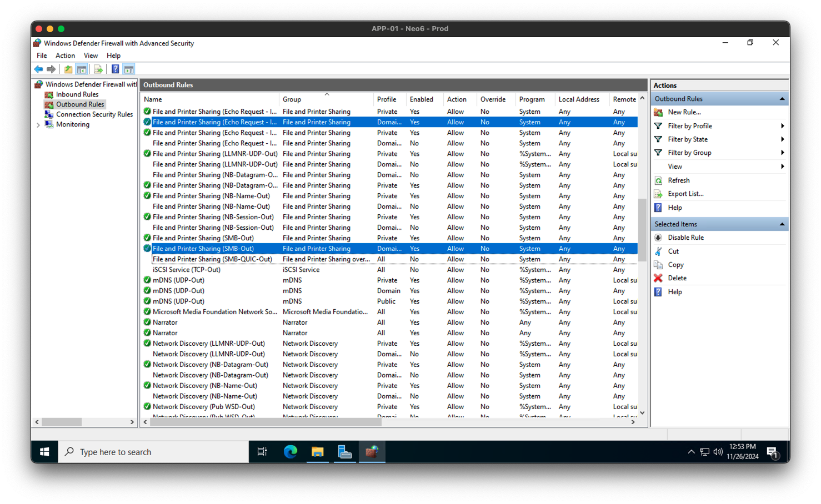Open Export List from Actions pane
The image size is (821, 504).
pyautogui.click(x=685, y=193)
